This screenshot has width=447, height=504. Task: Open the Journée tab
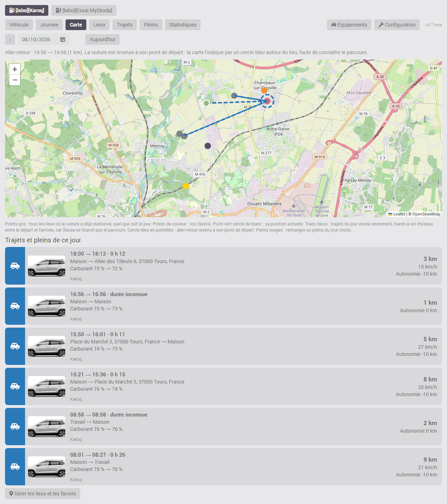pyautogui.click(x=49, y=25)
